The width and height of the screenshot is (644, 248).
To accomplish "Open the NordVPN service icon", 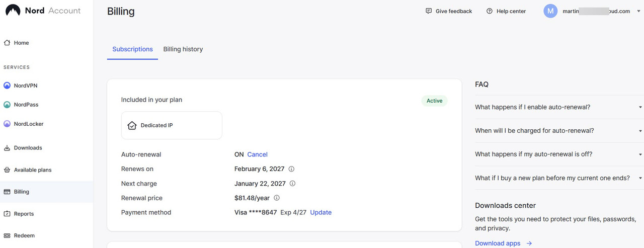I will [x=7, y=86].
